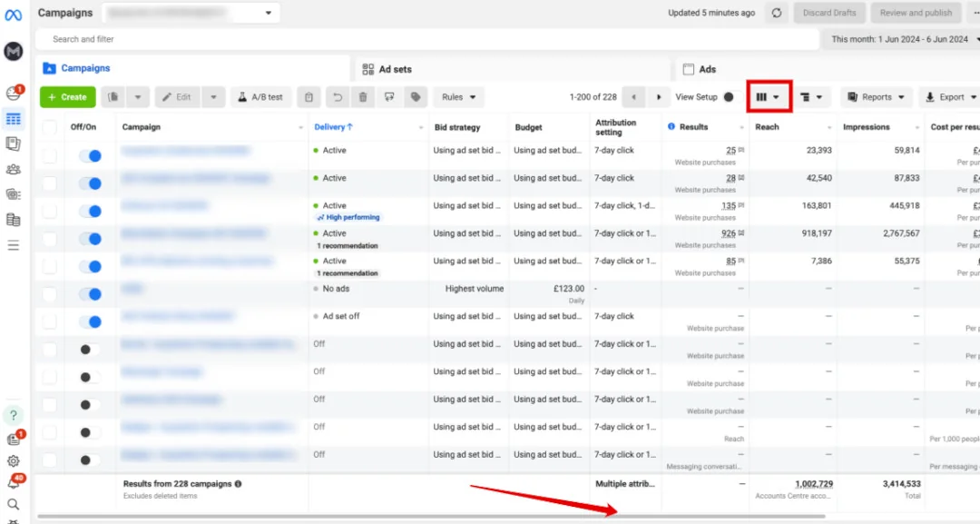Image resolution: width=980 pixels, height=524 pixels.
Task: Click the refresh icon beside Updated text
Action: 776,13
